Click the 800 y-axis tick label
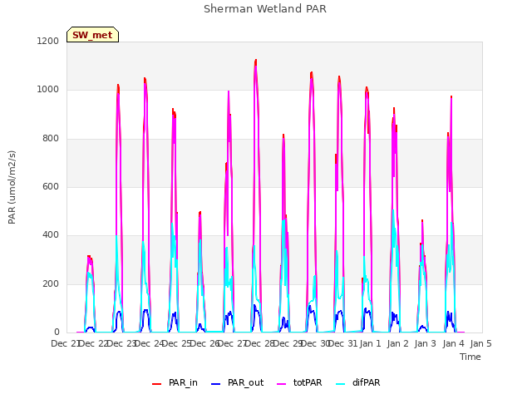Viewport: 532px width, 399px height. (51, 139)
